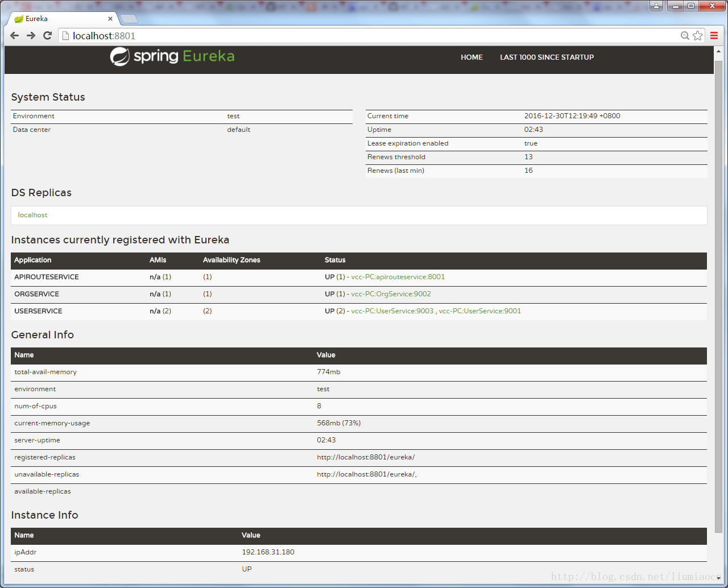Open vcc-PC:apirouteservice:8001 instance link
728x588 pixels.
click(398, 277)
